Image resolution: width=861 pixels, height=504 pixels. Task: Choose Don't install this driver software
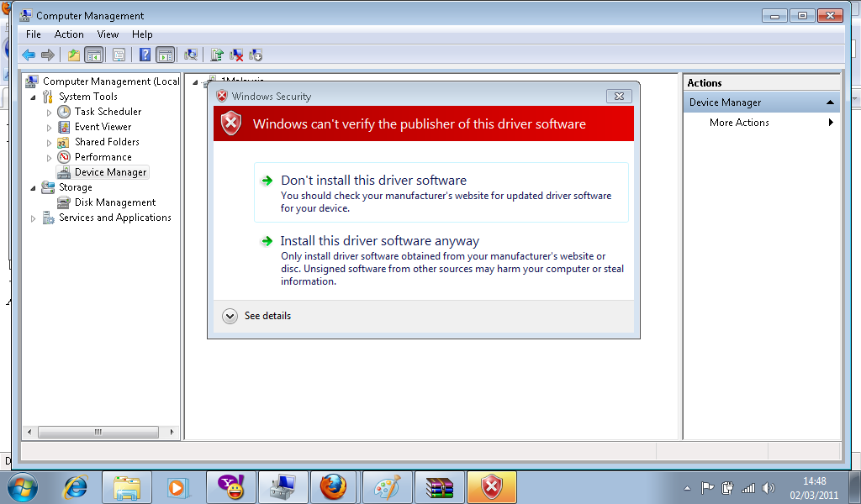441,192
